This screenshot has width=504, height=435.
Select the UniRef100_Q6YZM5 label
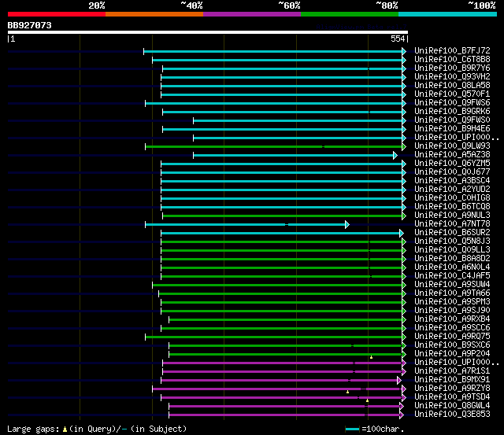(x=452, y=164)
